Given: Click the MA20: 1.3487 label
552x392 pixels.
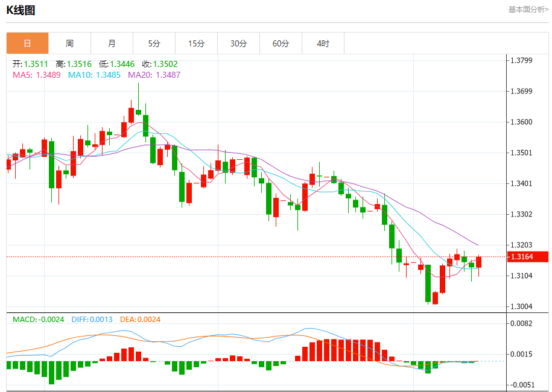Looking at the screenshot, I should click(x=154, y=75).
